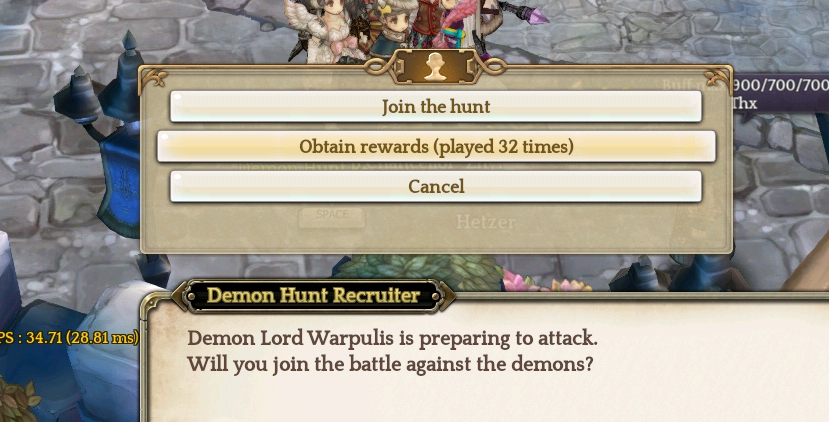Select the character wearing the red vest
829x422 pixels.
[426, 24]
